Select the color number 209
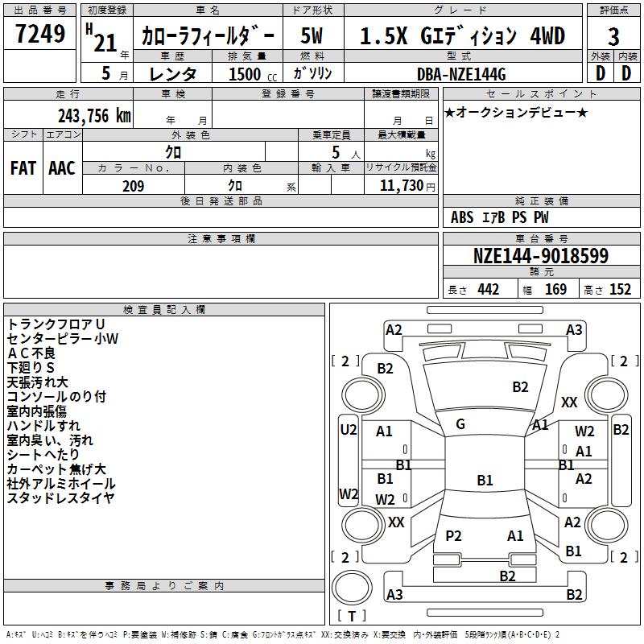This screenshot has width=644, height=644. pos(133,186)
